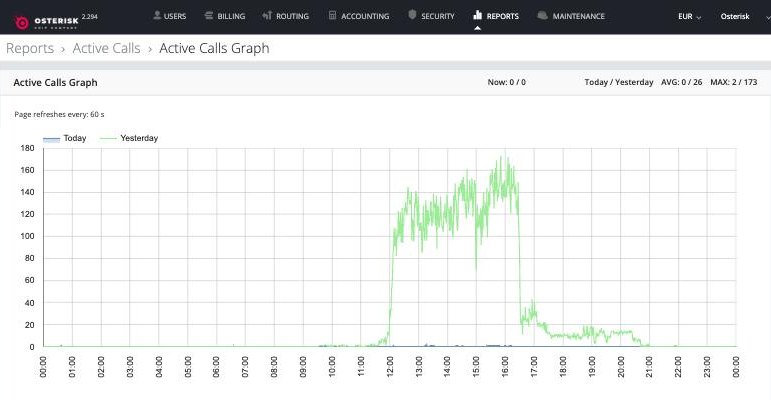Click the Accounting calculator icon
This screenshot has height=400, width=771.
332,15
